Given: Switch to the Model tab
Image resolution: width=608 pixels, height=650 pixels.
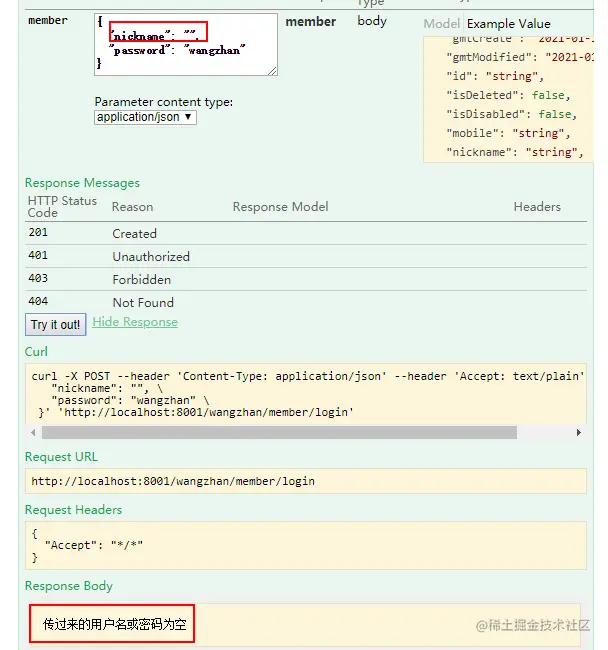Looking at the screenshot, I should coord(441,24).
